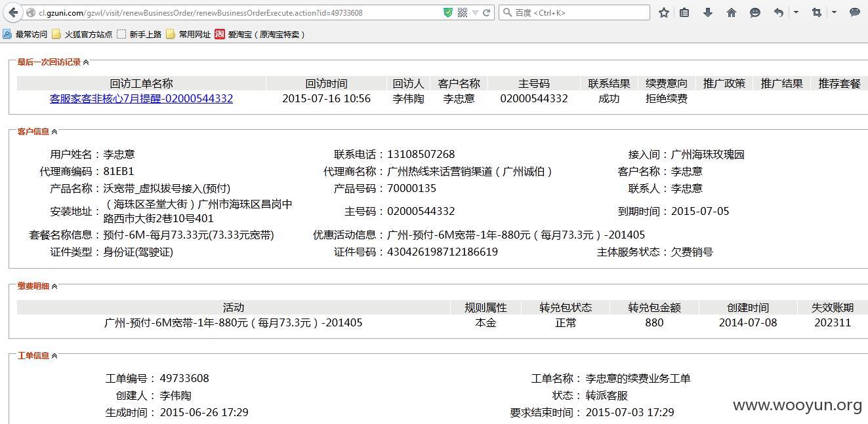Open 常用网址 bookmark folder

[x=189, y=34]
